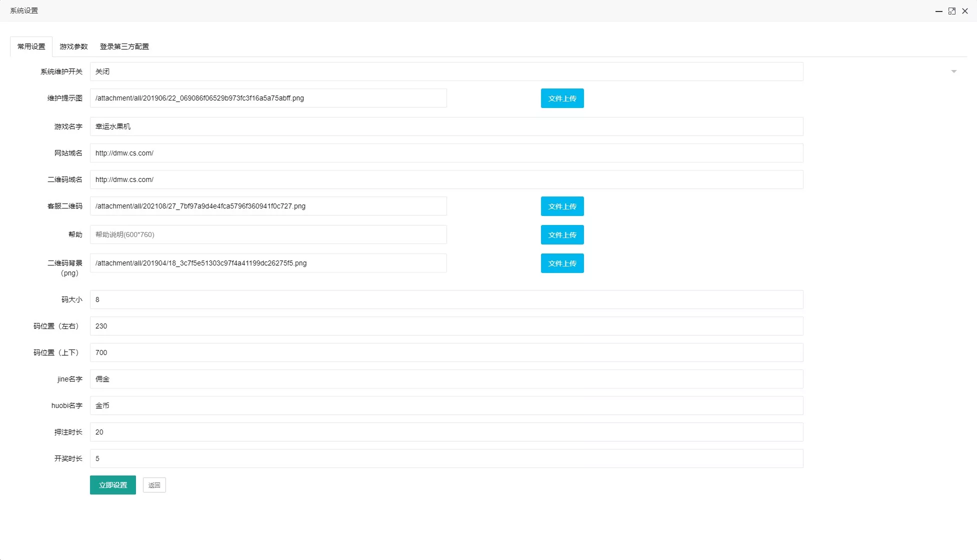Upload file for 二维码背景 png
The height and width of the screenshot is (560, 977).
coord(562,263)
